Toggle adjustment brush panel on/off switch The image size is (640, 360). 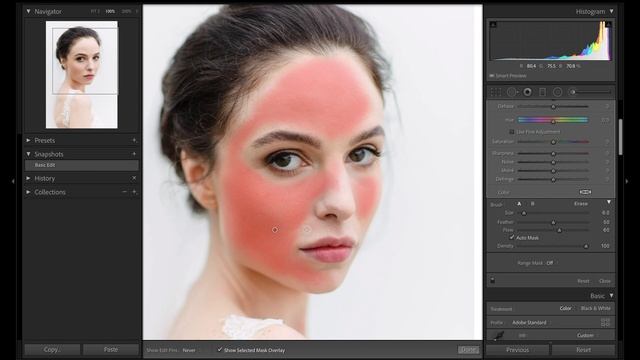click(493, 280)
